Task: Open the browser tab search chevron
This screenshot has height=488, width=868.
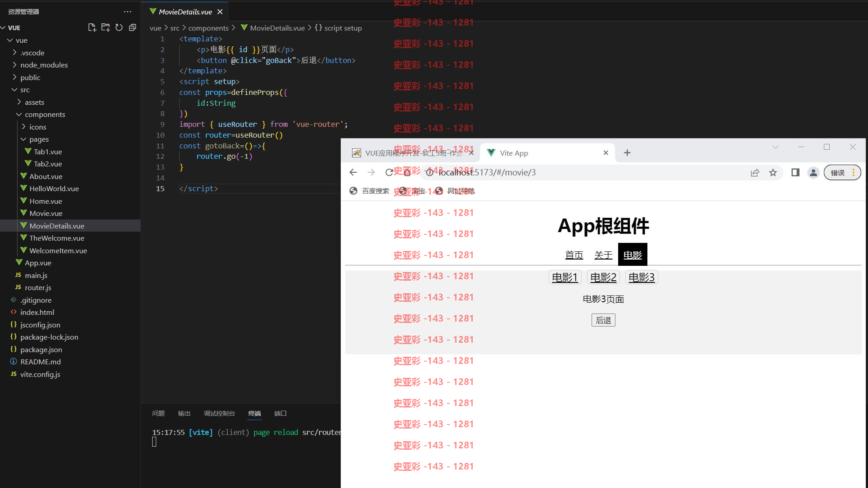Action: point(776,147)
